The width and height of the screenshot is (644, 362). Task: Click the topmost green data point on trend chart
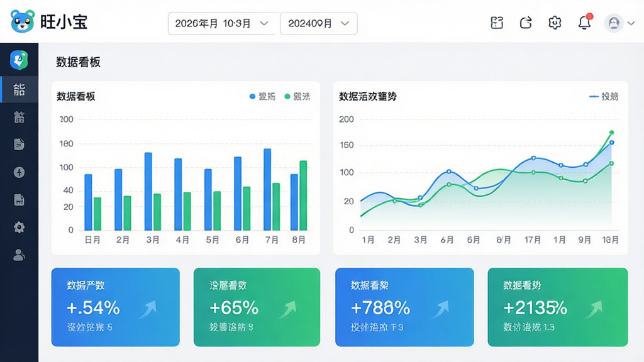(x=611, y=133)
